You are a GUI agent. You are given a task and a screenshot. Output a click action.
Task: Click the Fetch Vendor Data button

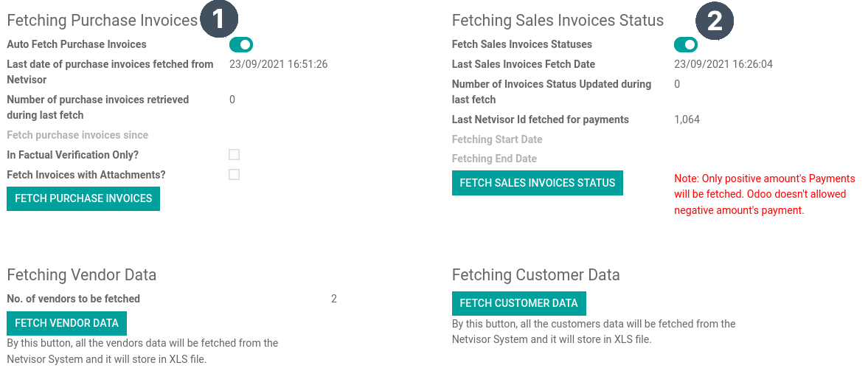[66, 323]
